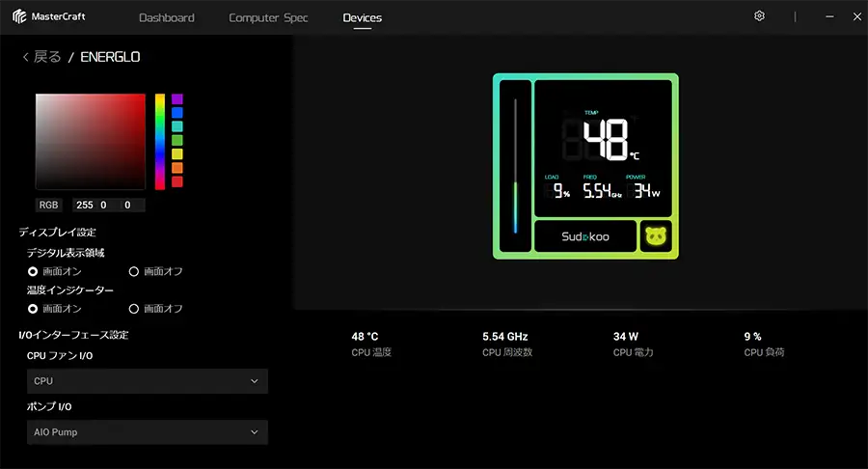Click the 48 °C temperature display in preview

[x=610, y=138]
